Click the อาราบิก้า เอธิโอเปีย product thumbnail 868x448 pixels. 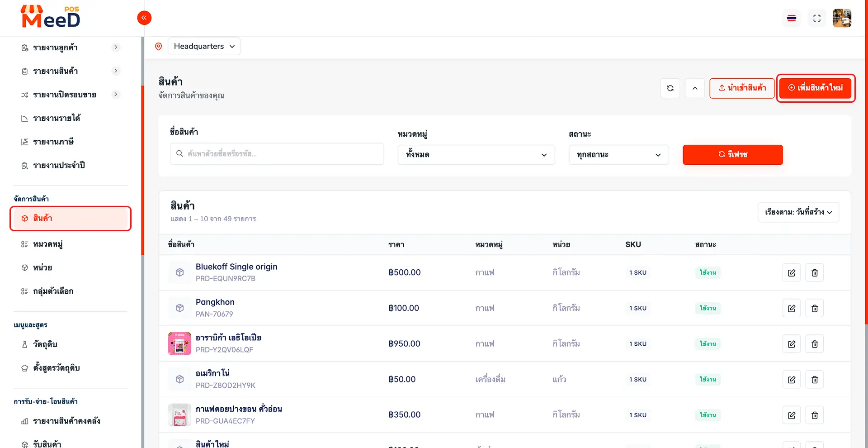coord(179,343)
